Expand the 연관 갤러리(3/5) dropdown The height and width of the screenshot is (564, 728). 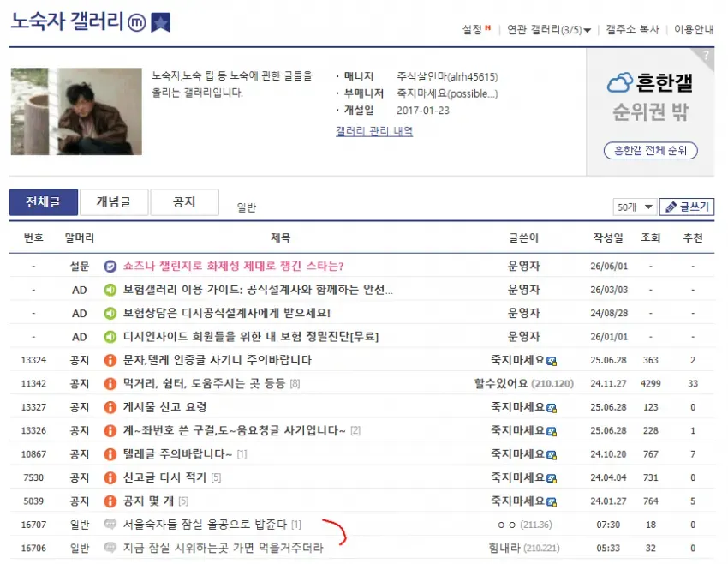pyautogui.click(x=549, y=30)
